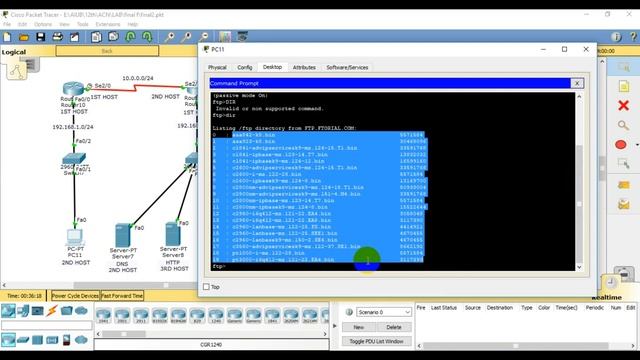Switch to the Config tab
The height and width of the screenshot is (360, 640).
click(x=245, y=67)
